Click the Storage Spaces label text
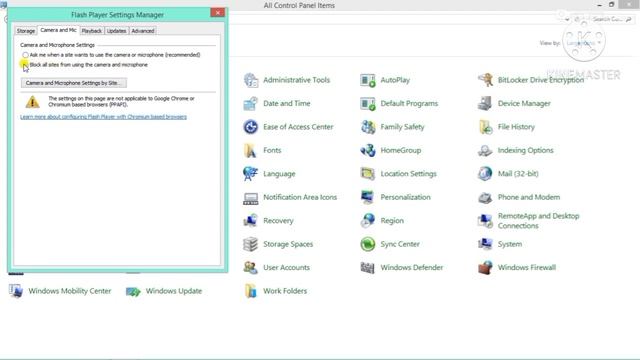 click(x=288, y=244)
